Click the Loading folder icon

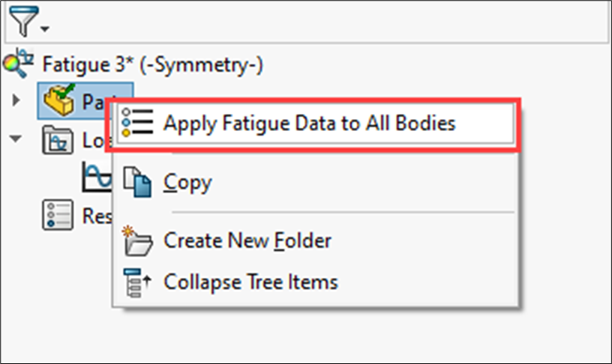coord(58,140)
